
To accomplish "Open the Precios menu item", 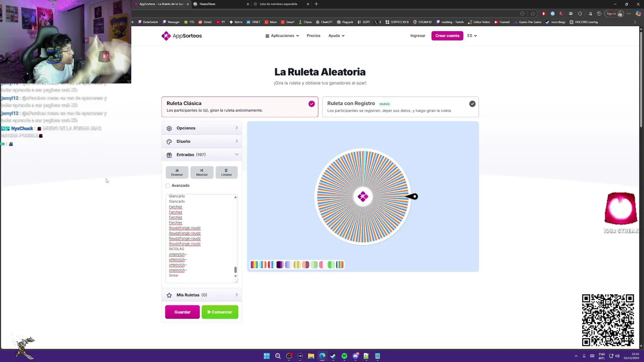I will pyautogui.click(x=313, y=36).
